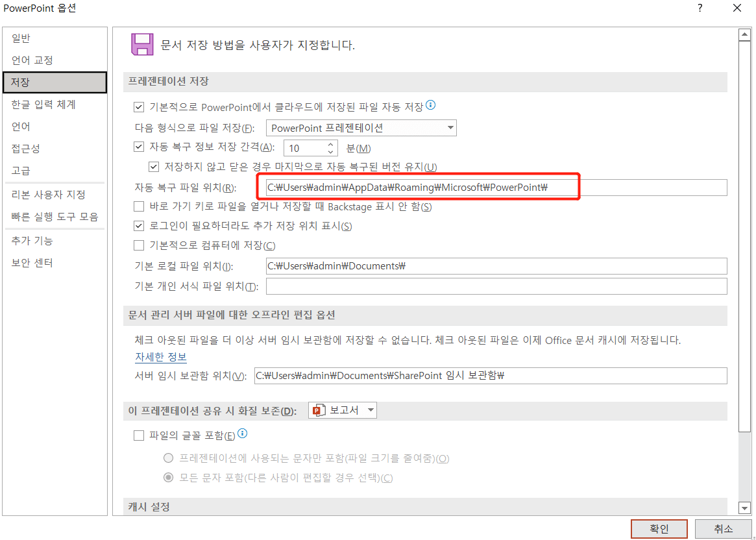Check 기본적으로 컴퓨터에 저장 option
Viewport: 756px width, 540px height.
click(139, 245)
